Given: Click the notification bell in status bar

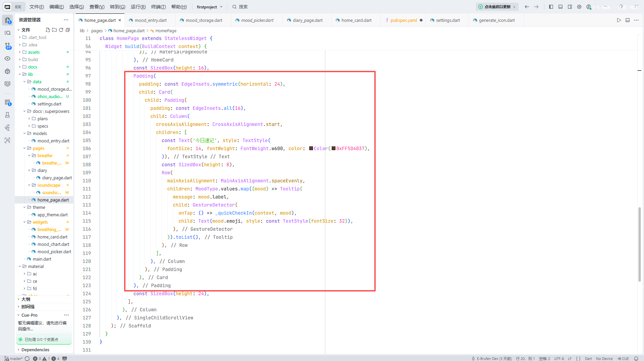Looking at the screenshot, I should pos(636,358).
